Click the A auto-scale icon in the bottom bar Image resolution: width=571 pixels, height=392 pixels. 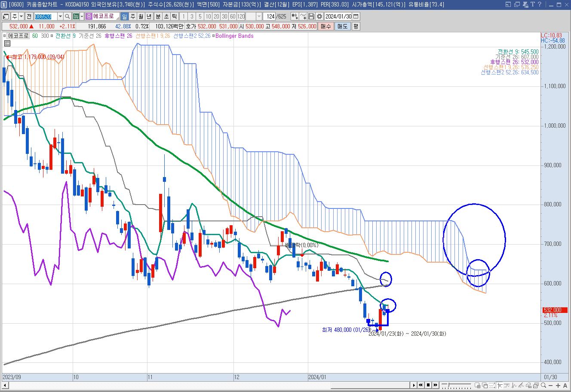tap(565, 385)
